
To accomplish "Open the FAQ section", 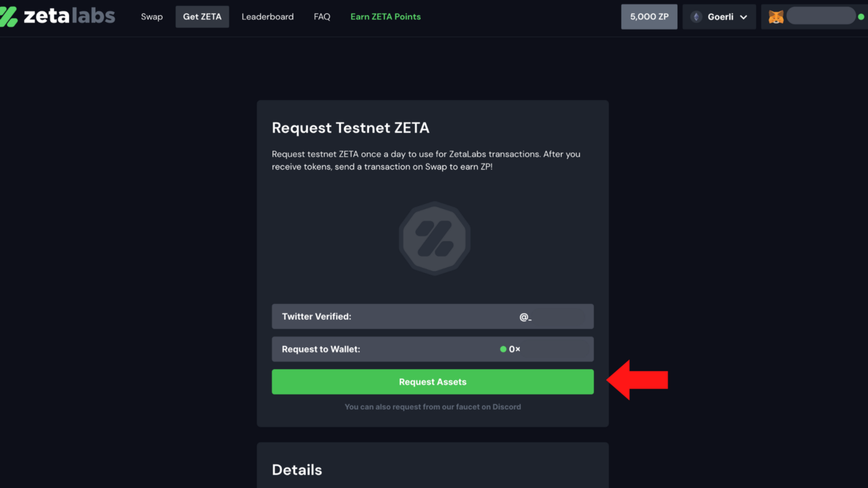I will coord(322,17).
